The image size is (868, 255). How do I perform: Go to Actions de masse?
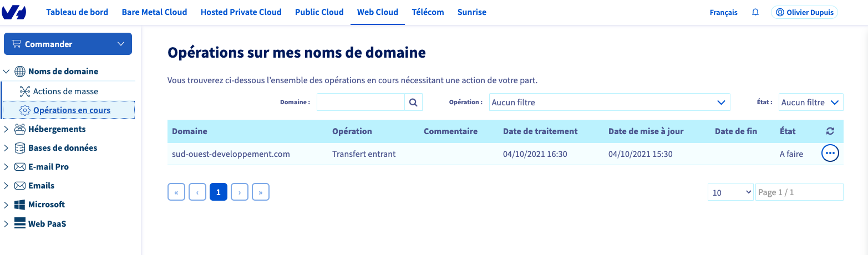tap(65, 91)
